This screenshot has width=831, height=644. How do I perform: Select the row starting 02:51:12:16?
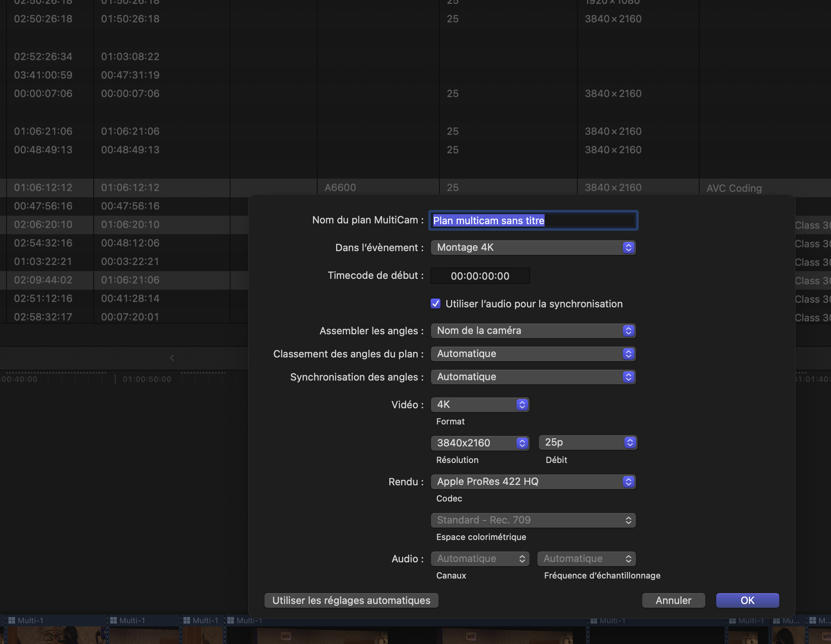pos(123,299)
